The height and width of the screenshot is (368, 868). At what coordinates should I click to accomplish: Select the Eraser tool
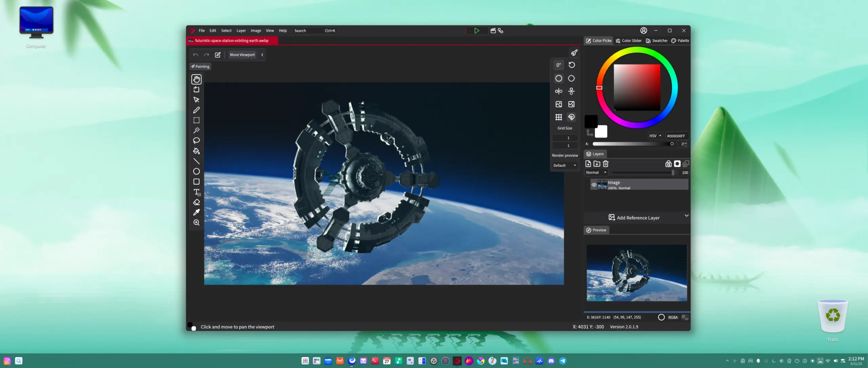(196, 202)
